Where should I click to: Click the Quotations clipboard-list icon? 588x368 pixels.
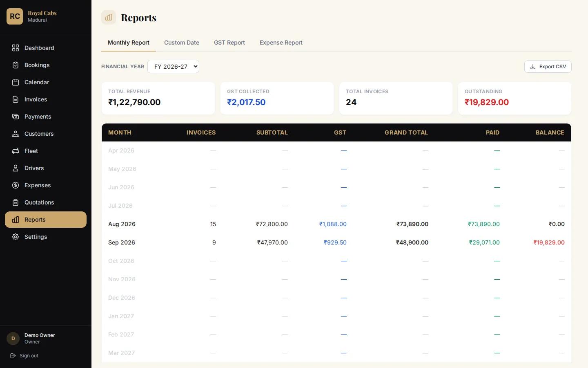[x=16, y=202]
